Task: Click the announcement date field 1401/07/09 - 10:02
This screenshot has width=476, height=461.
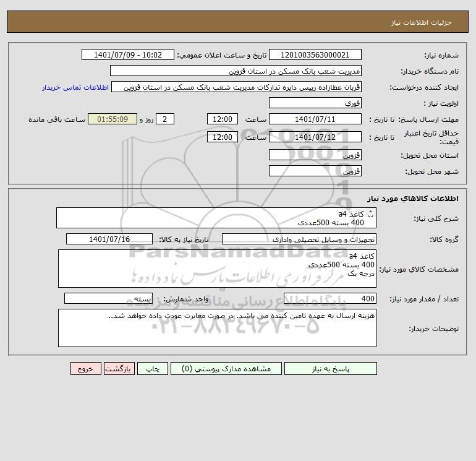Action: click(x=128, y=54)
